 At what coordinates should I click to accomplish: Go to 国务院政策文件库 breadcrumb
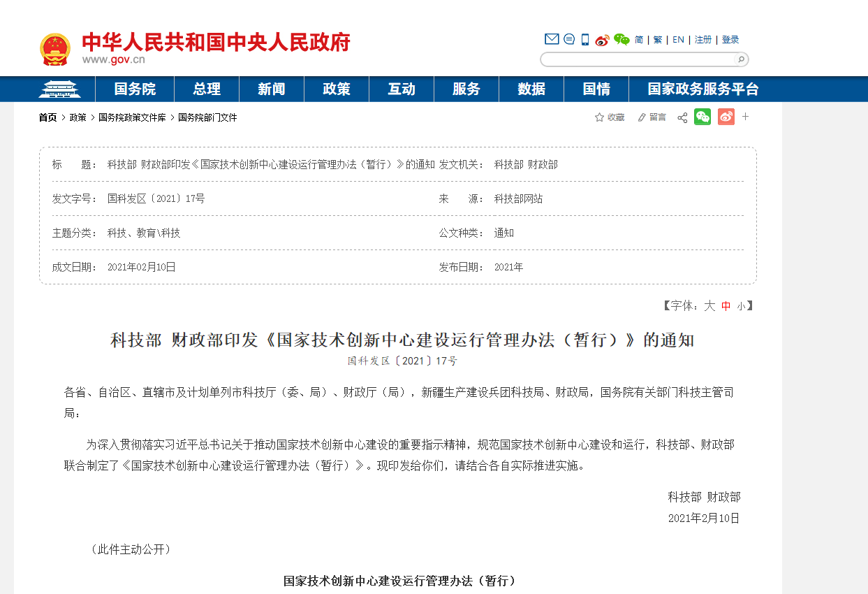[132, 117]
